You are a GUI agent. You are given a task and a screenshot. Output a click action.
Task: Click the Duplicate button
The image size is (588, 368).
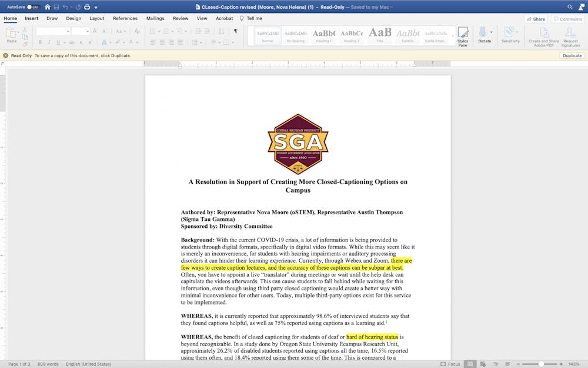(x=572, y=55)
